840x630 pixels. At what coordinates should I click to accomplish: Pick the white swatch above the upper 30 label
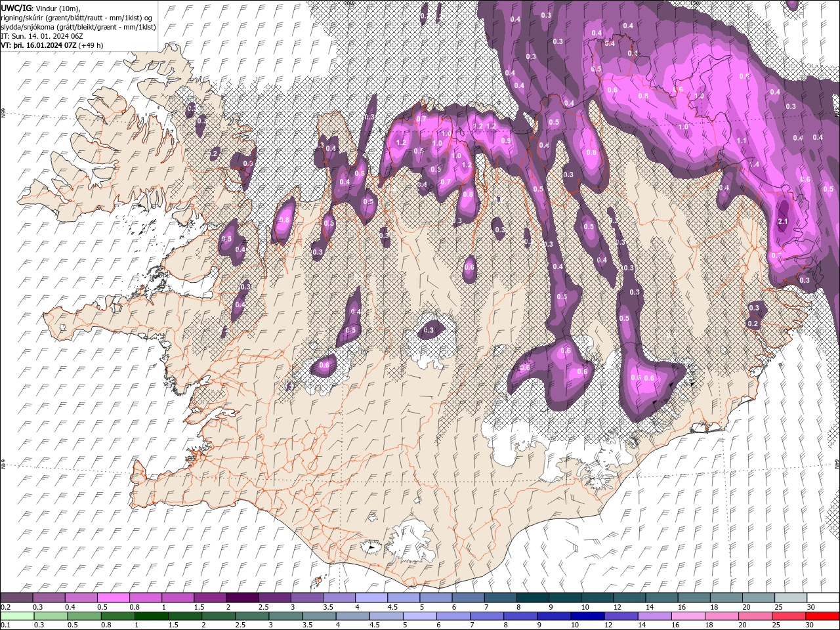(822, 598)
